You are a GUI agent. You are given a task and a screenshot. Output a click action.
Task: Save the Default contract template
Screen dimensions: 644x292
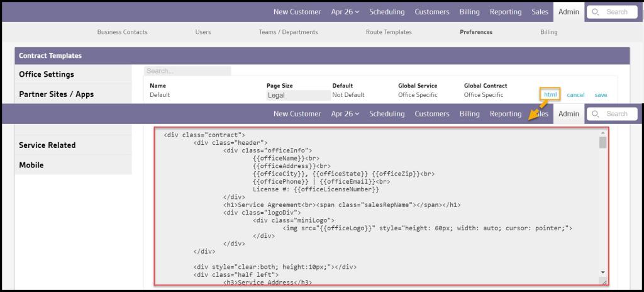pos(601,95)
